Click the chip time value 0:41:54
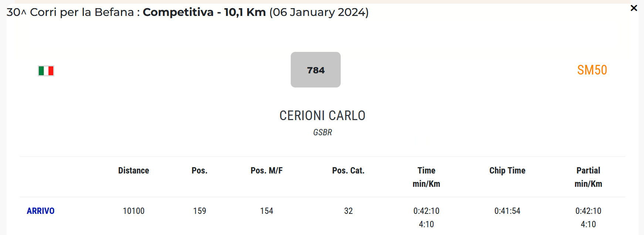 click(507, 211)
